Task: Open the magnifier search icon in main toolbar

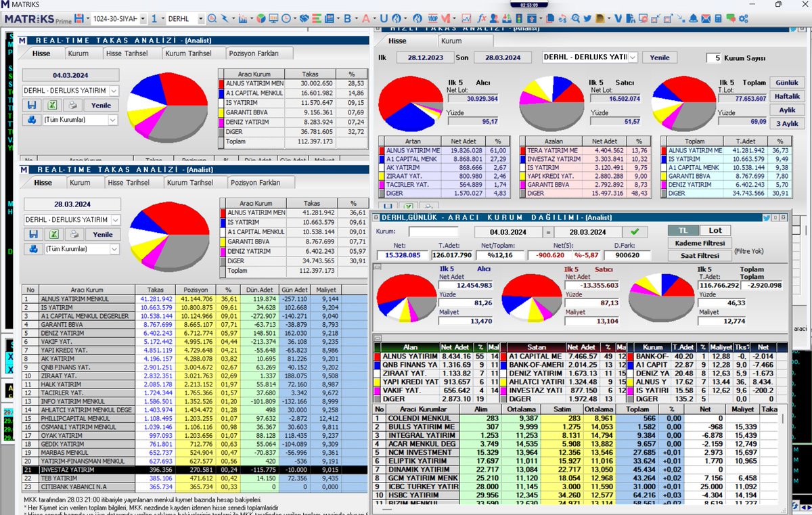Action: [x=211, y=18]
